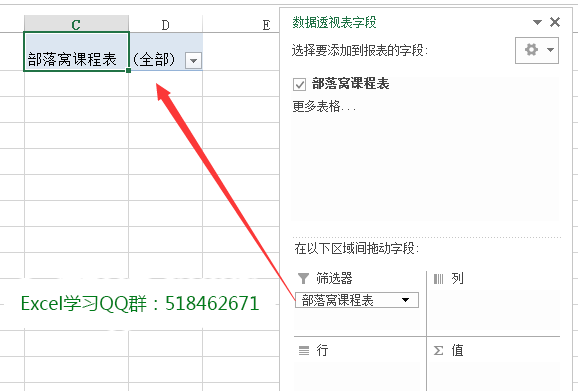
Task: Click the Σ 值 values area icon
Action: [x=438, y=350]
